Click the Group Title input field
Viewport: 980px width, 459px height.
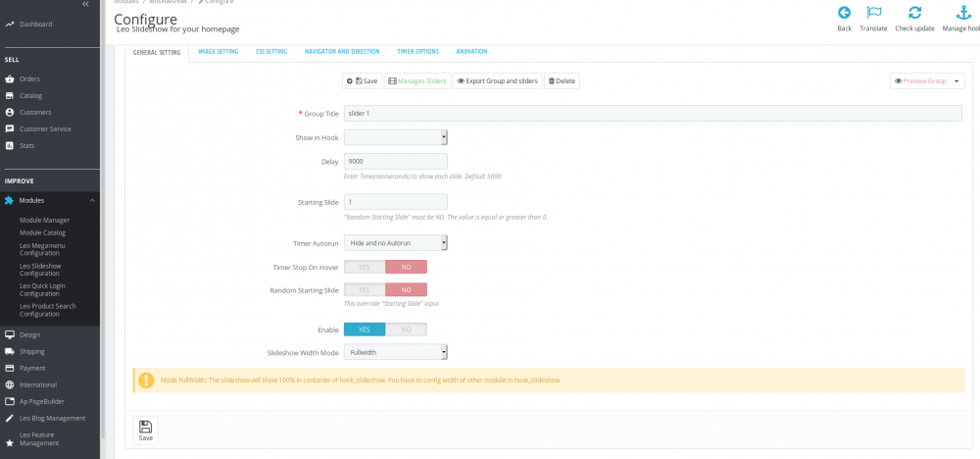[653, 113]
